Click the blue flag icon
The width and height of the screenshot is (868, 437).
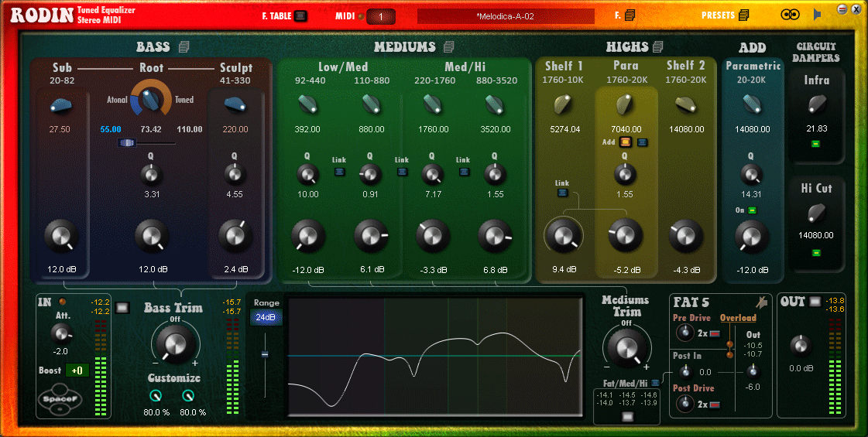817,15
